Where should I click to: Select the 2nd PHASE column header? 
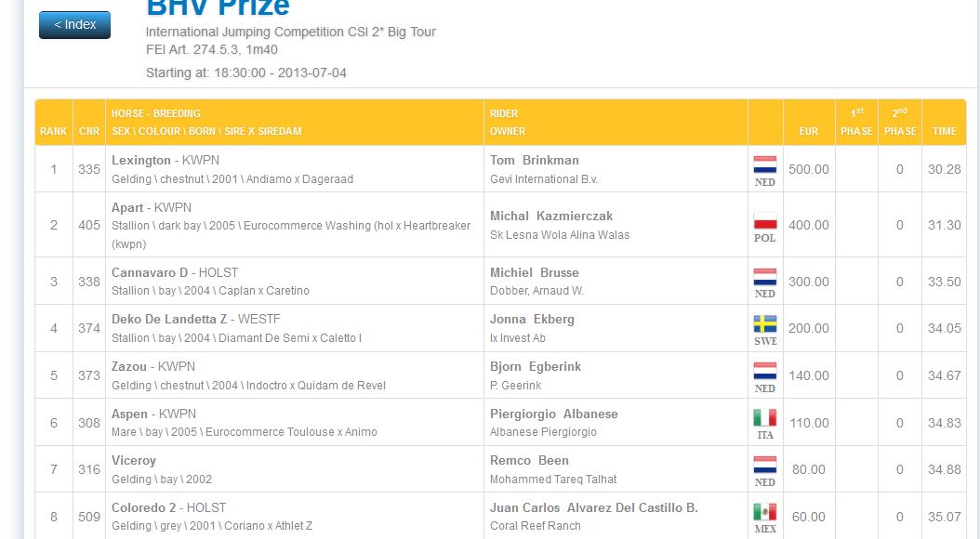(900, 122)
